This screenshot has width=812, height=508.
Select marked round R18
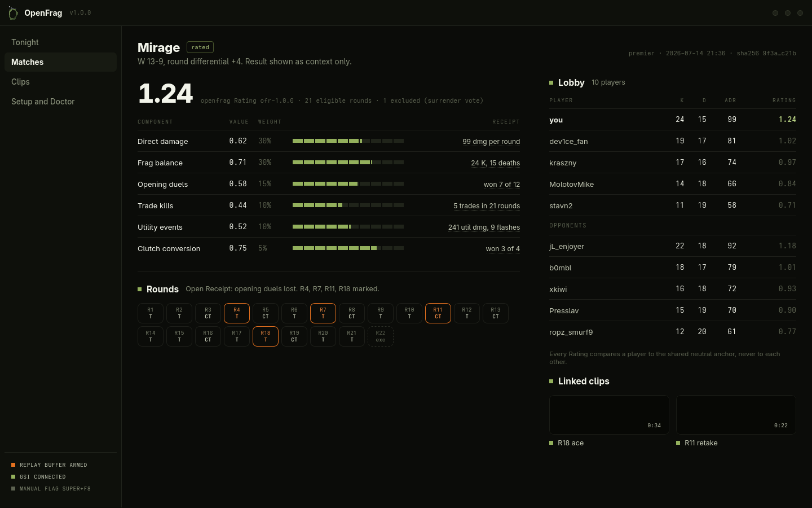[x=266, y=336]
